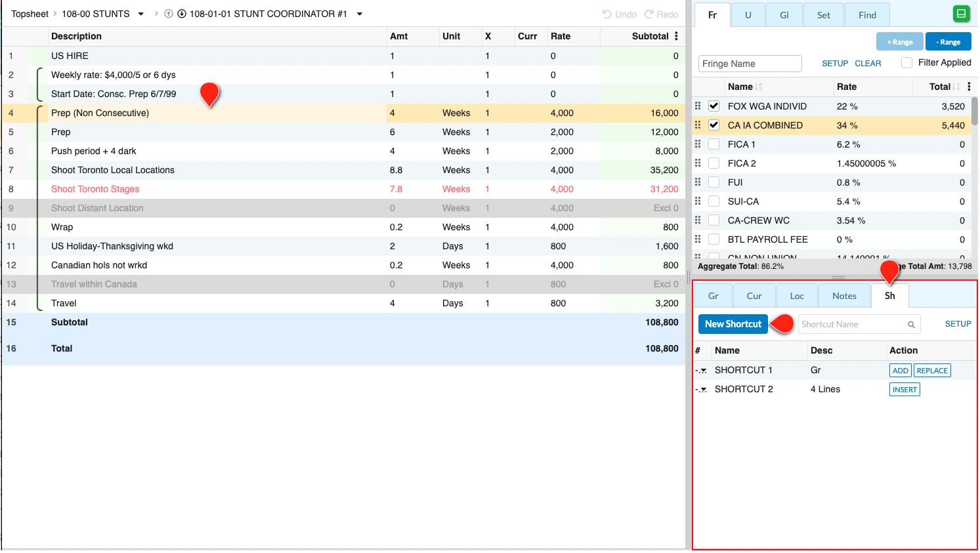Grab drag handle for FUI row
980x553 pixels.
coord(698,182)
